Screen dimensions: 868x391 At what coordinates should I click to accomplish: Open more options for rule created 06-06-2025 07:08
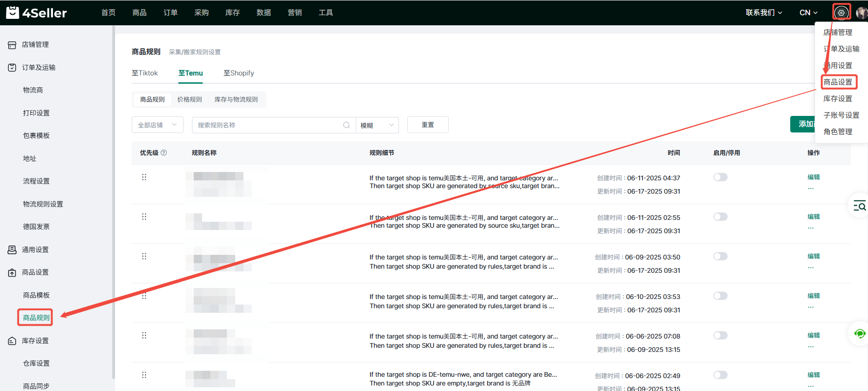click(x=811, y=346)
